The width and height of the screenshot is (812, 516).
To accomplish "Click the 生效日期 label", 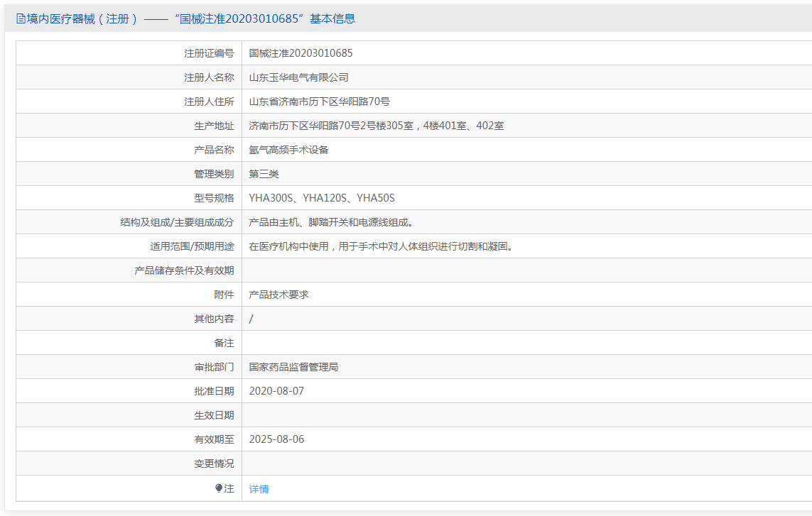I will click(x=214, y=416).
